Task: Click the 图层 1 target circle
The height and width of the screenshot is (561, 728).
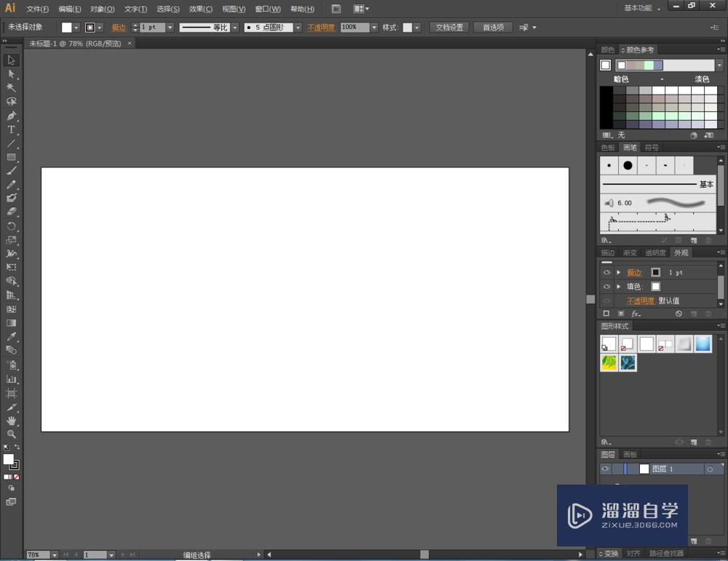Action: point(710,469)
